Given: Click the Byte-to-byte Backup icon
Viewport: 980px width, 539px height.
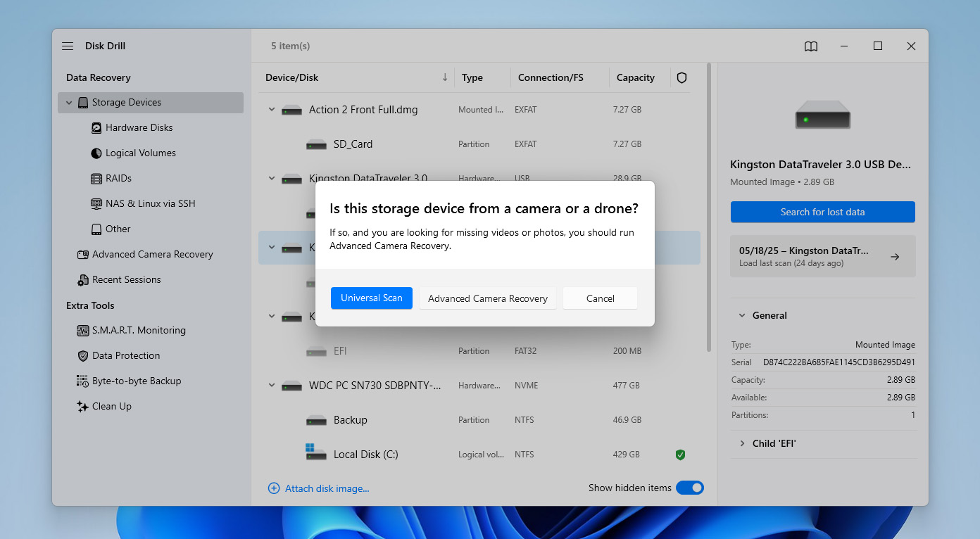Looking at the screenshot, I should click(x=82, y=381).
